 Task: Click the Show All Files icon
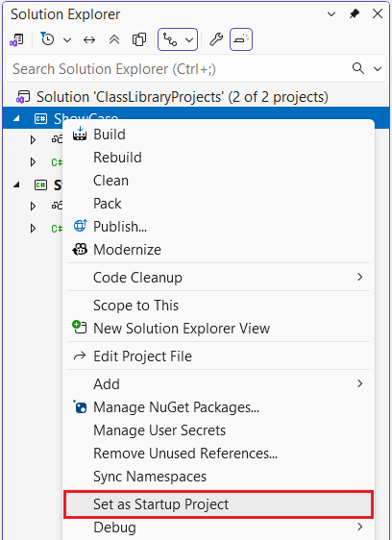point(139,40)
